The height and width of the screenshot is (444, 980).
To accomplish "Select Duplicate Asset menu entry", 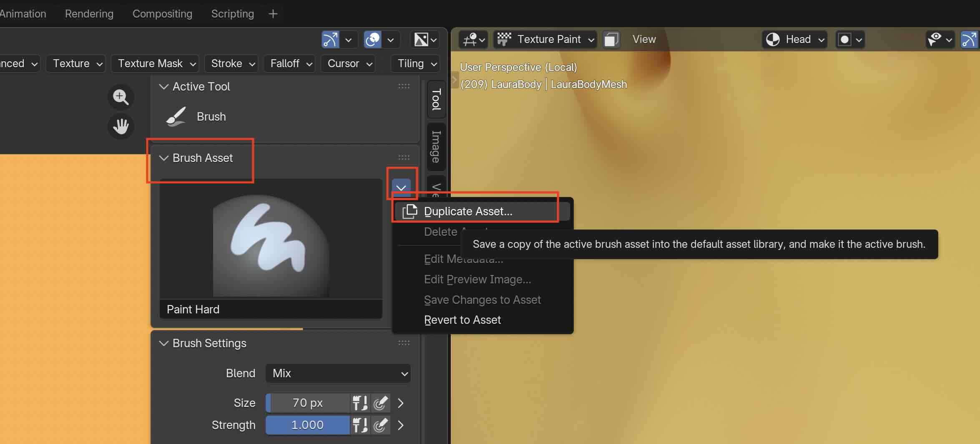I will coord(482,212).
